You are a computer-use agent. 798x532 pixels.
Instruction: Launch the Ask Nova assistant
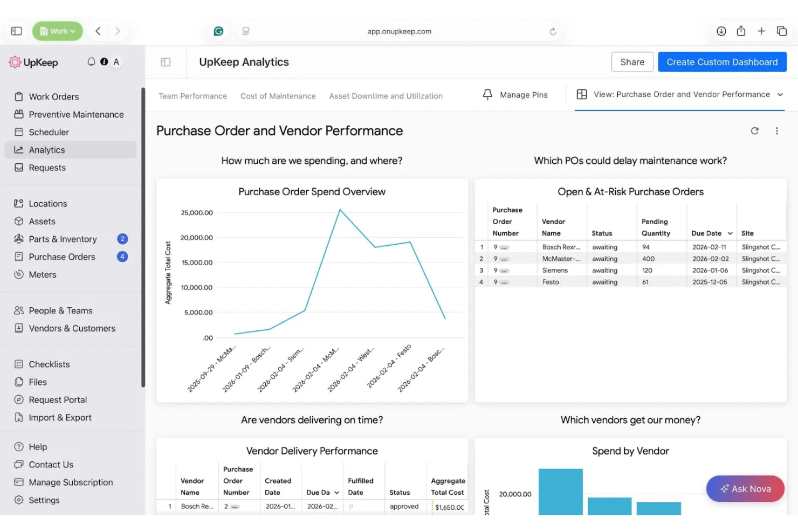pos(745,489)
